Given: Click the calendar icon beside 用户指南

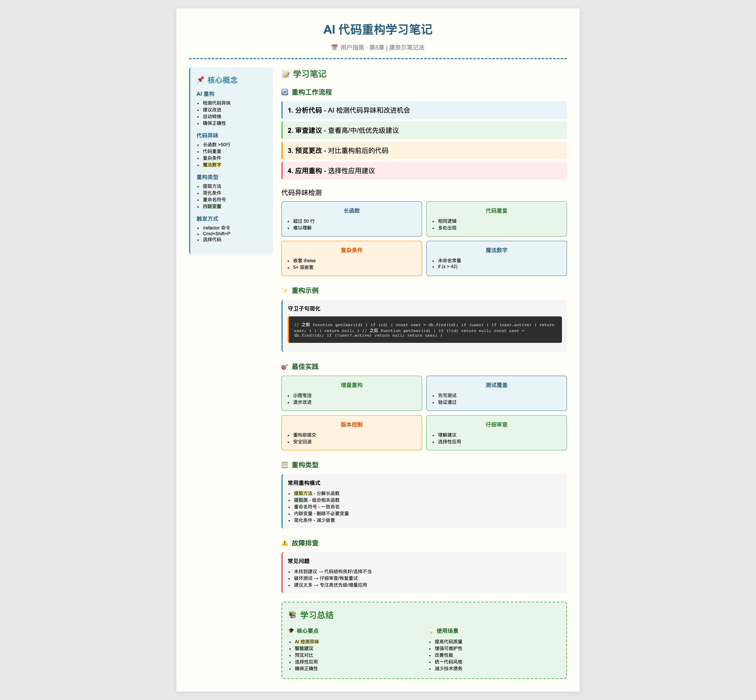Looking at the screenshot, I should tap(334, 47).
